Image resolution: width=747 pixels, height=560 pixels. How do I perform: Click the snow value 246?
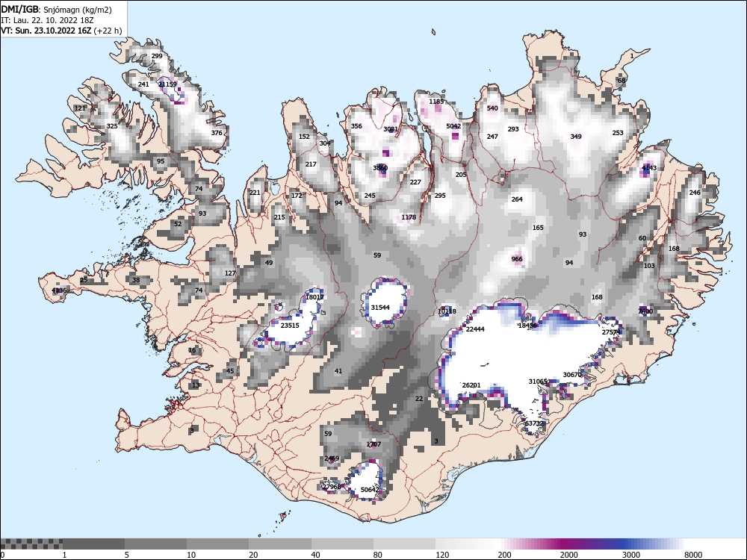[x=695, y=193]
